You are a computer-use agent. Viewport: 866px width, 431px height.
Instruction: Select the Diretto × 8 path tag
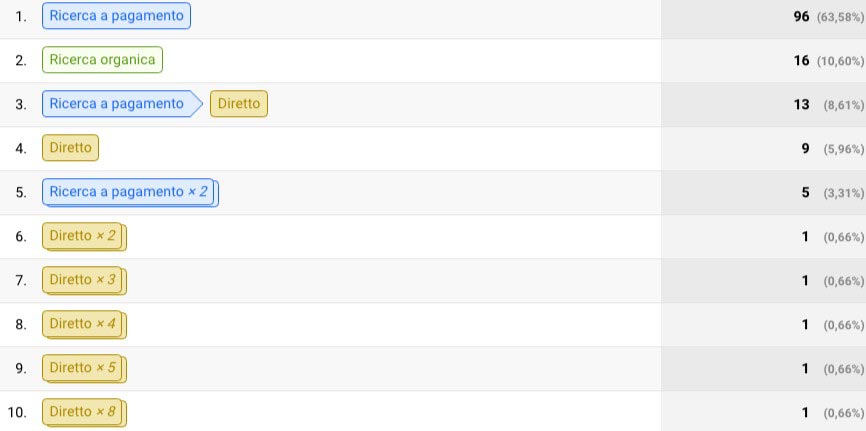(84, 413)
